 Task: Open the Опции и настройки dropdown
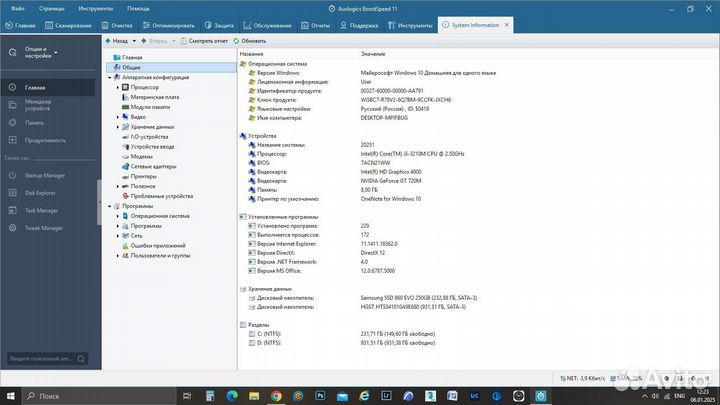[40, 52]
